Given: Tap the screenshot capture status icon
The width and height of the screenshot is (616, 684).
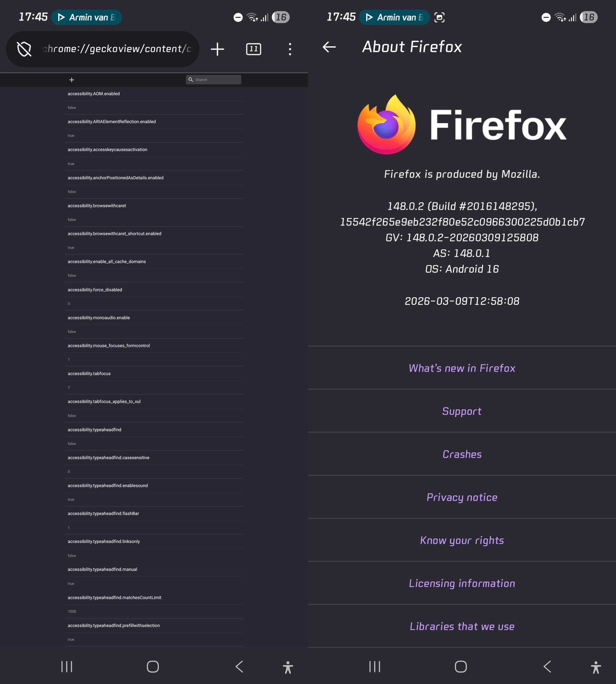Looking at the screenshot, I should tap(439, 17).
